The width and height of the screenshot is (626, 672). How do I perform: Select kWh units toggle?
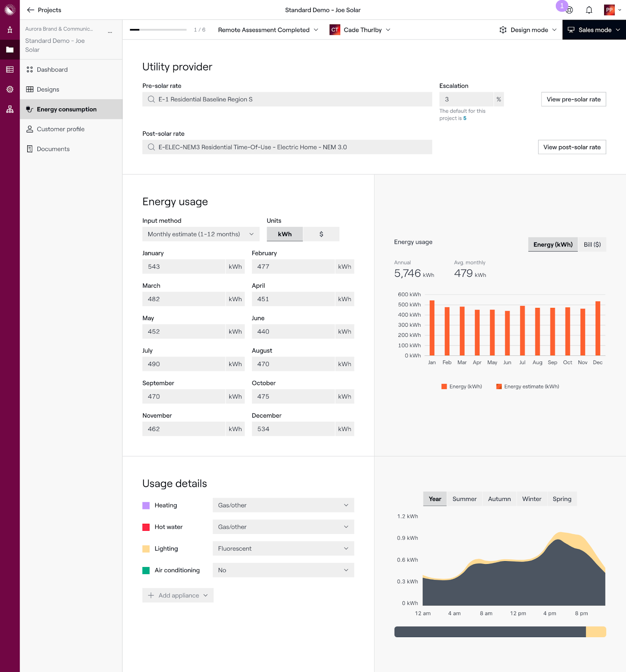[x=285, y=234]
